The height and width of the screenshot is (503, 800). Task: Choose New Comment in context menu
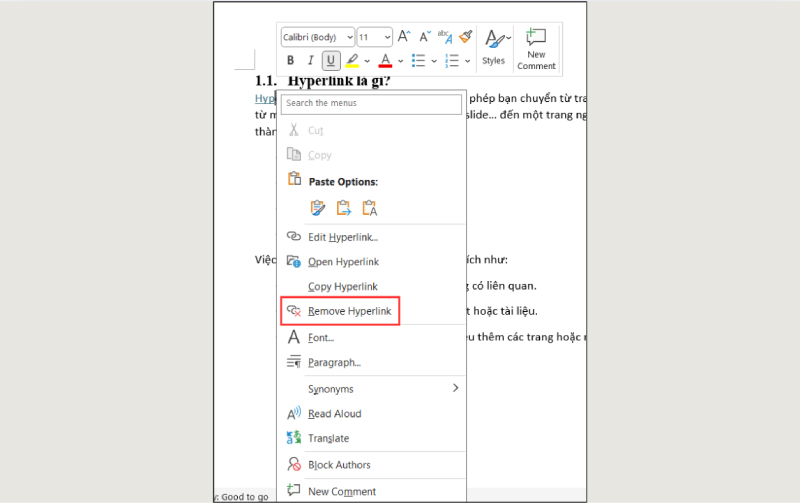371,492
